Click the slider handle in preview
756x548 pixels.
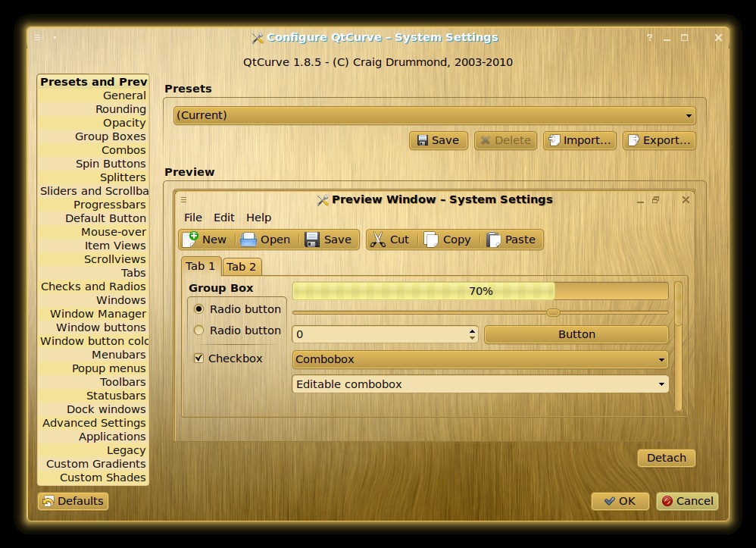pos(553,312)
